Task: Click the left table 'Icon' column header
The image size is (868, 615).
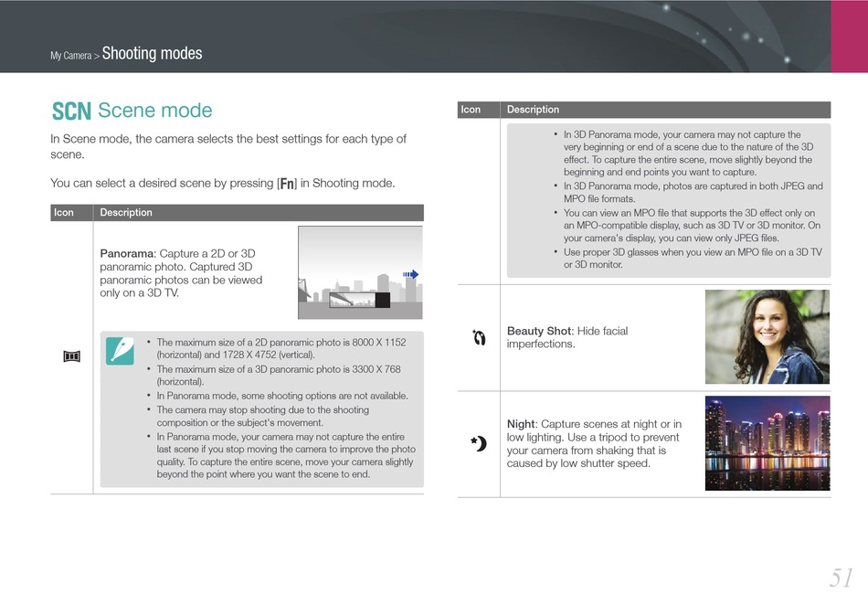Action: click(x=64, y=213)
